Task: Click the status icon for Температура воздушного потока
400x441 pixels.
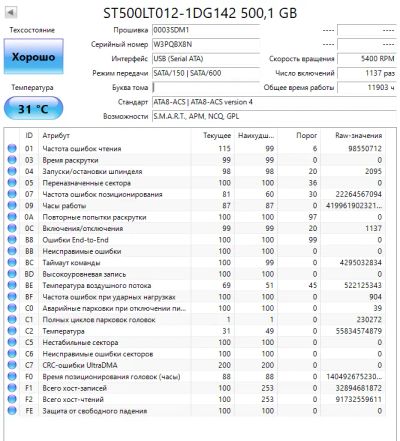Action: (x=12, y=285)
